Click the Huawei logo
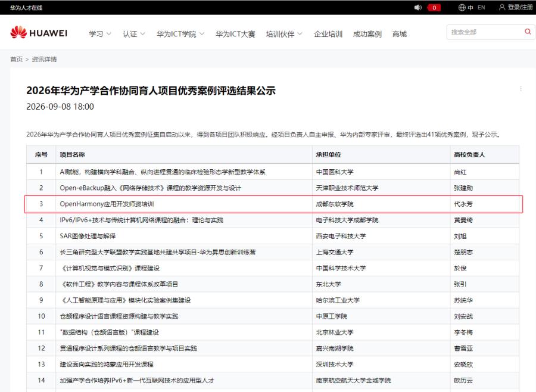Screen dimensions: 536x392 [39, 33]
